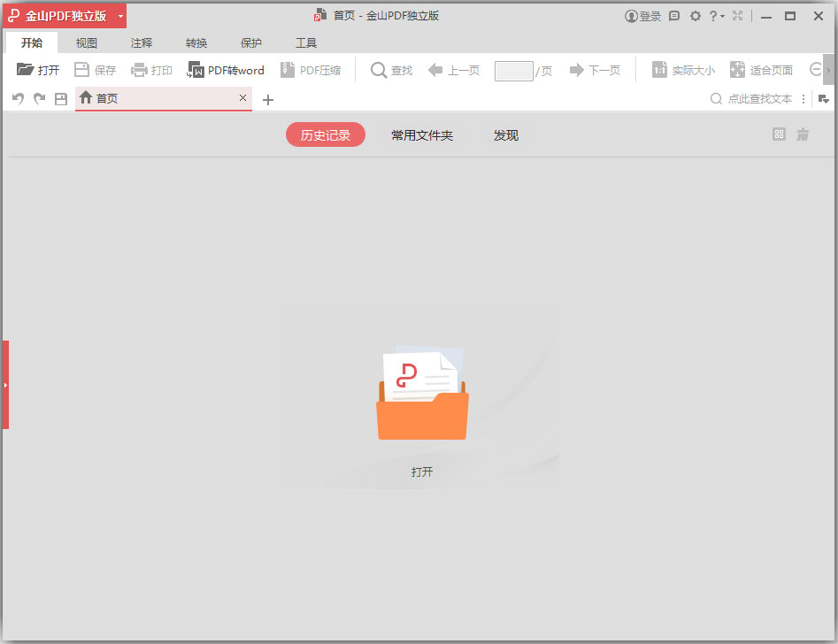Select the 工具 ribbon tab
Image resolution: width=838 pixels, height=644 pixels.
click(306, 42)
